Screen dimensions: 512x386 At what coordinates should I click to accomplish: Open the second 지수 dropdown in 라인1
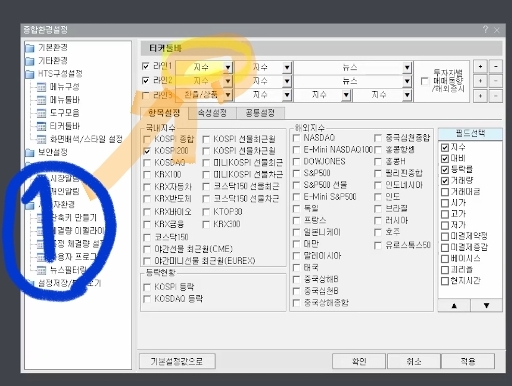287,68
